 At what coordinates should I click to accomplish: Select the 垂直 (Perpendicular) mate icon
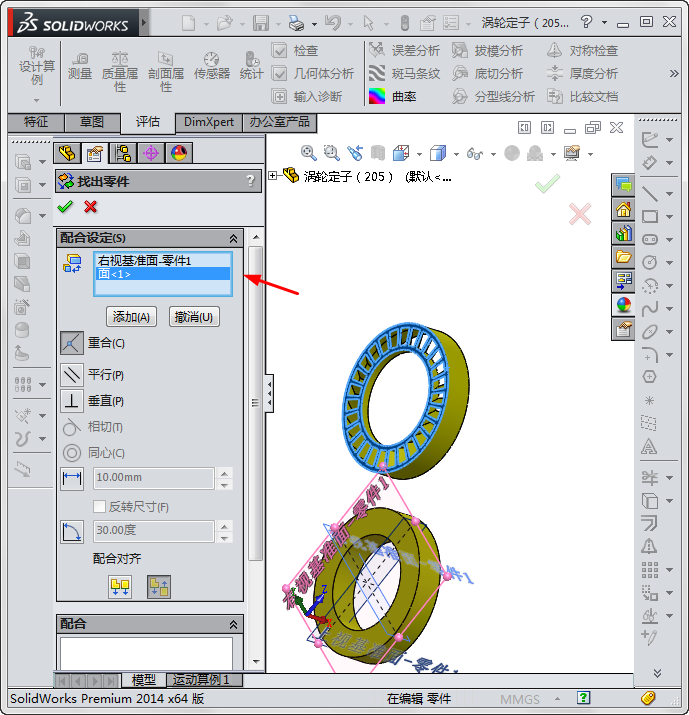point(72,401)
